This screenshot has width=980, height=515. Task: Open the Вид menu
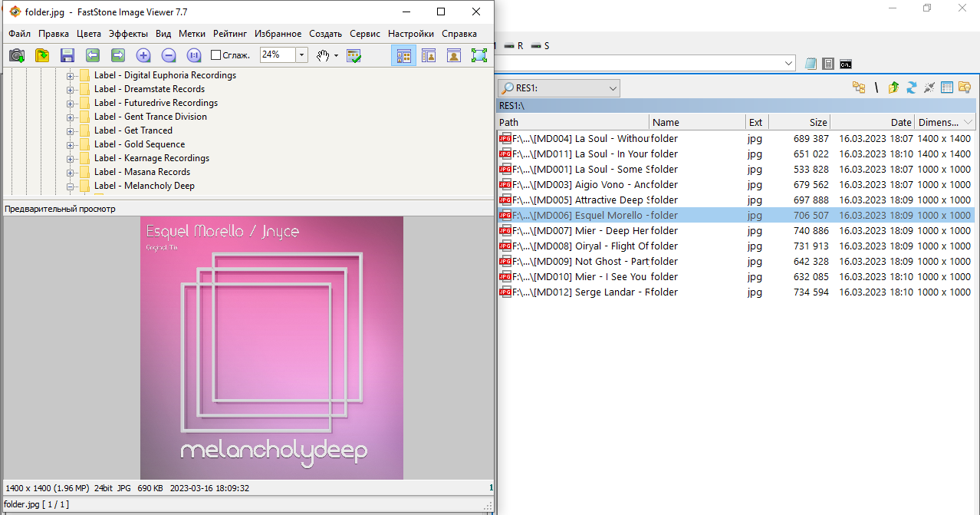(163, 34)
